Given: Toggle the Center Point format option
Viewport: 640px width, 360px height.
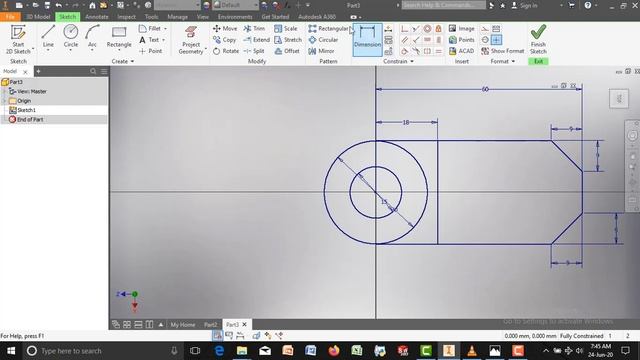Looking at the screenshot, I should (x=496, y=40).
